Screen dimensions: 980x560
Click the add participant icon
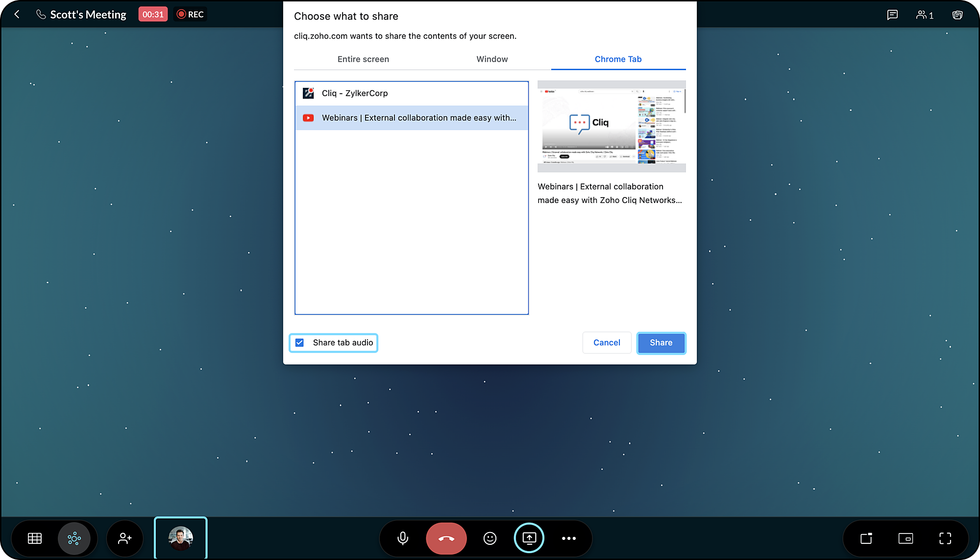[x=125, y=538]
